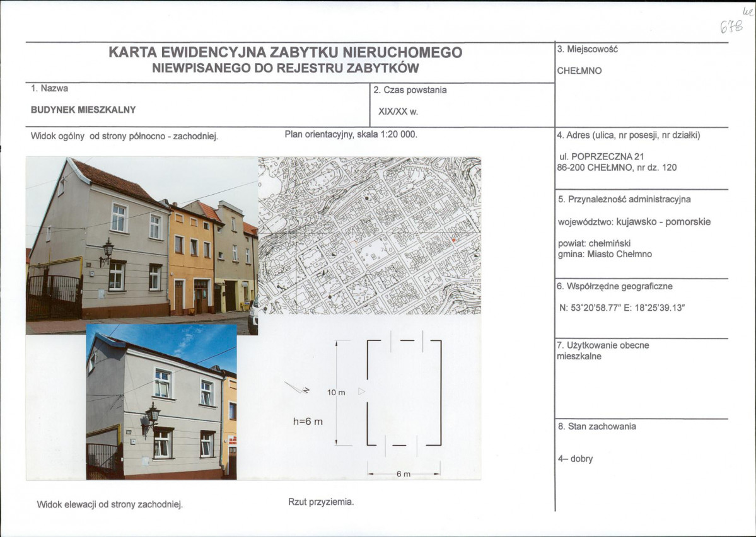Click the west elevation photo with blue sky
This screenshot has height=537, width=756.
point(161,402)
